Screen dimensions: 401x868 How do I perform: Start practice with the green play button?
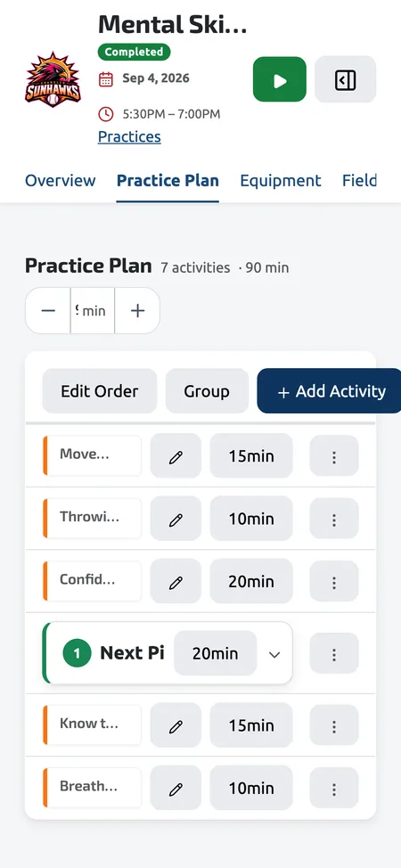pos(280,79)
